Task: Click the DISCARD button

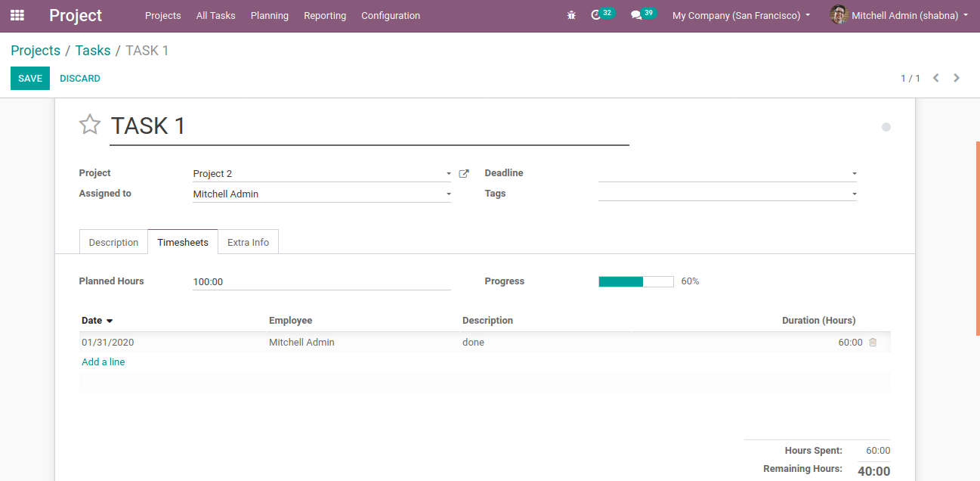Action: coord(80,79)
